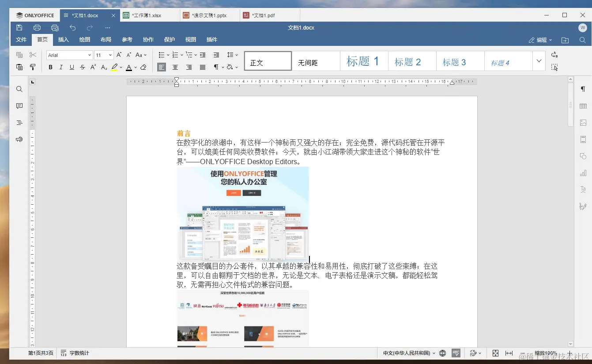This screenshot has width=592, height=364.
Task: Open the Replace tool in the ribbon
Action: (x=554, y=55)
